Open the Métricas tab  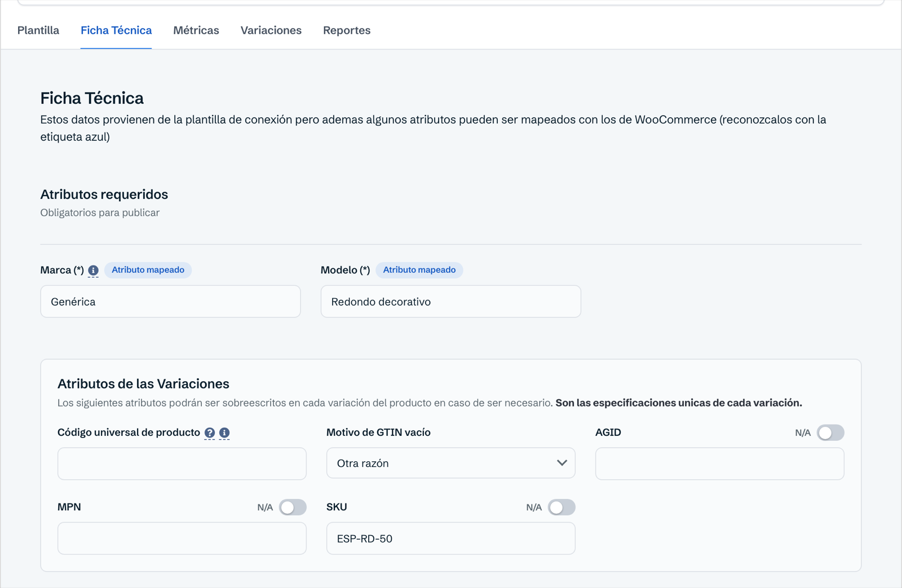pos(196,30)
